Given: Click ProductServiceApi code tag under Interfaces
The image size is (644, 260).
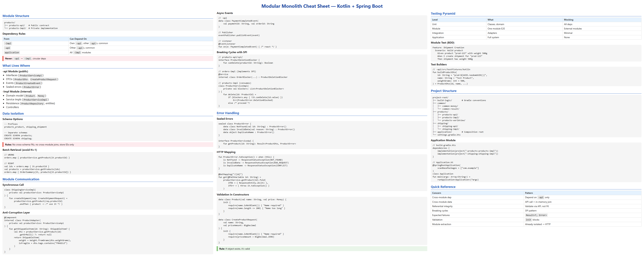Looking at the screenshot, I should click(x=31, y=75).
